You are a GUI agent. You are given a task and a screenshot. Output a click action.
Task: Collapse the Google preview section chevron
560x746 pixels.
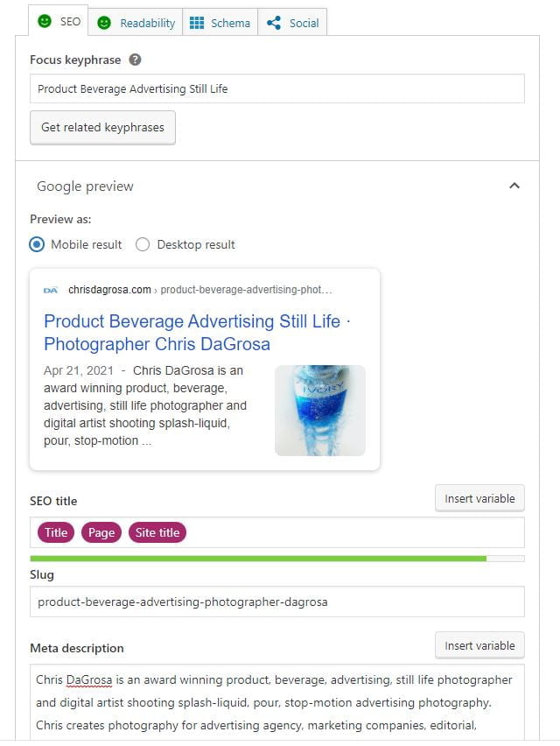coord(514,186)
